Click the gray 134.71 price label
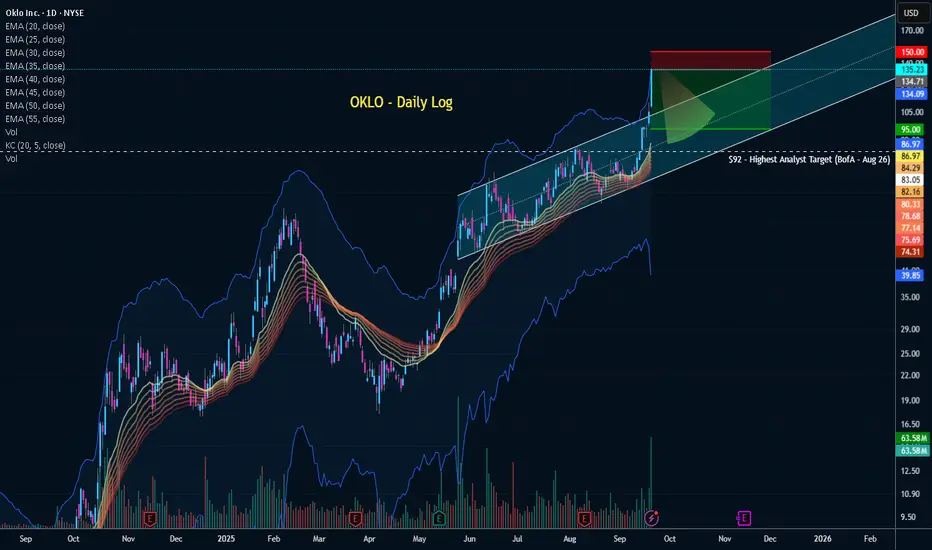932x550 pixels. [x=912, y=81]
